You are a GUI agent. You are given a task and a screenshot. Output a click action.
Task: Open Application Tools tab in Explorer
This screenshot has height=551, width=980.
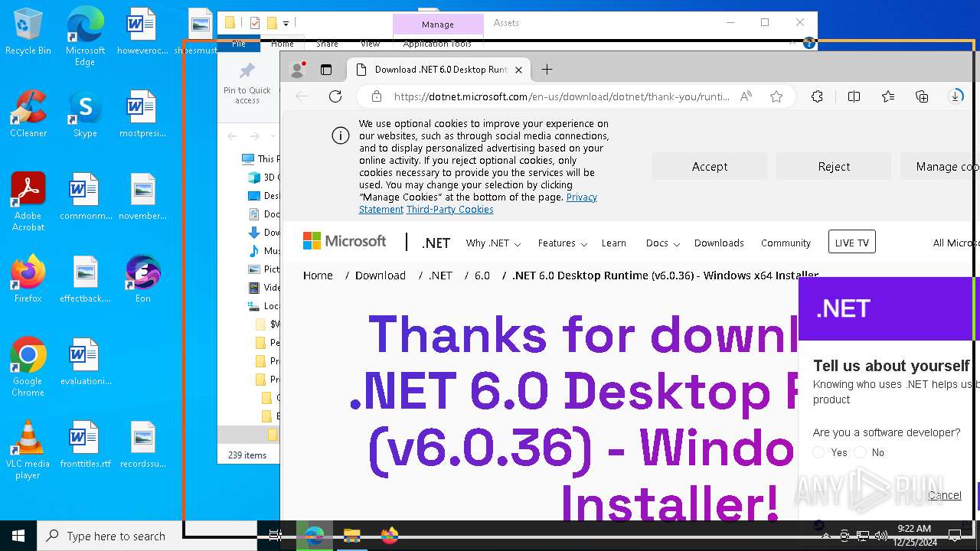437,44
